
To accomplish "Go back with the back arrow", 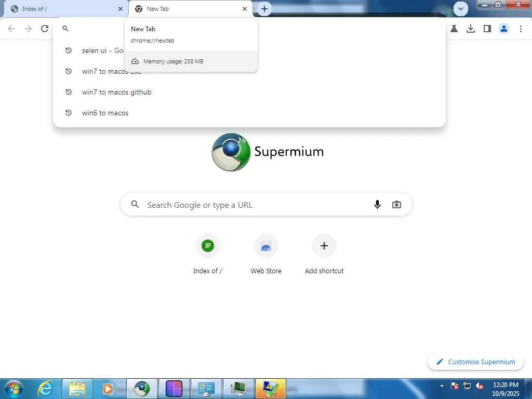I will (x=11, y=29).
